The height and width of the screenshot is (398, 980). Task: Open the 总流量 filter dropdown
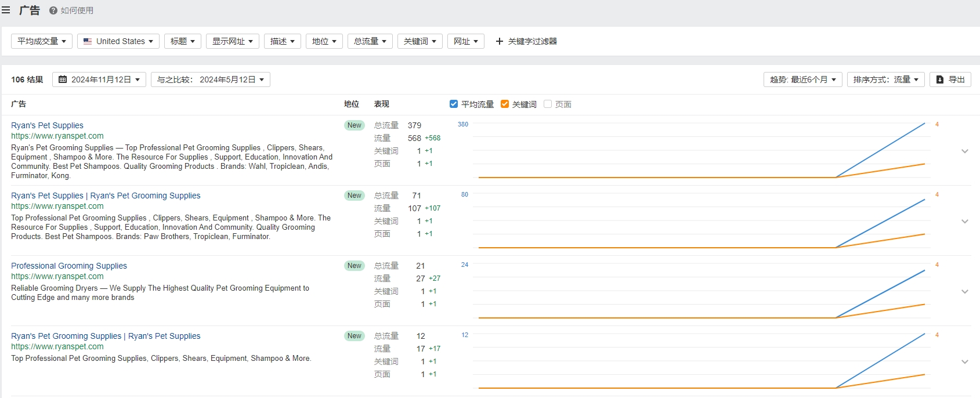click(x=370, y=41)
